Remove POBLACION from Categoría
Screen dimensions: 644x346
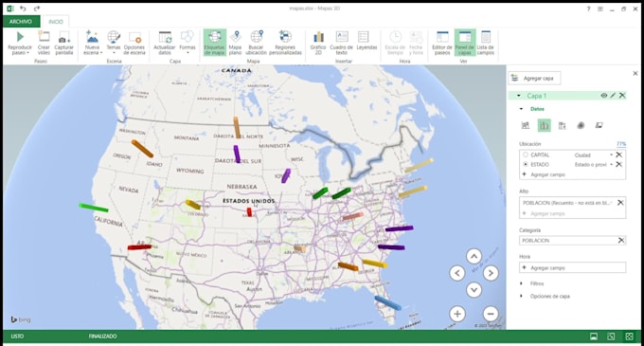click(621, 241)
